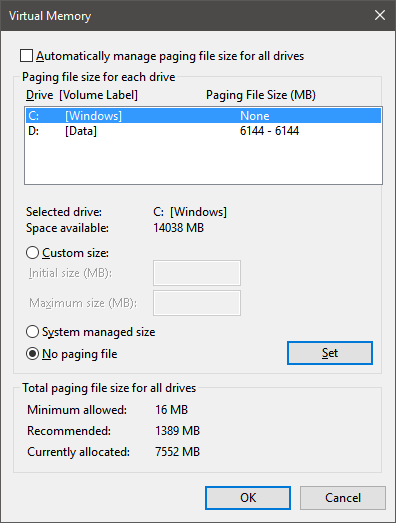Click the Paging File Size (MB) column header
396x523 pixels.
[x=261, y=95]
